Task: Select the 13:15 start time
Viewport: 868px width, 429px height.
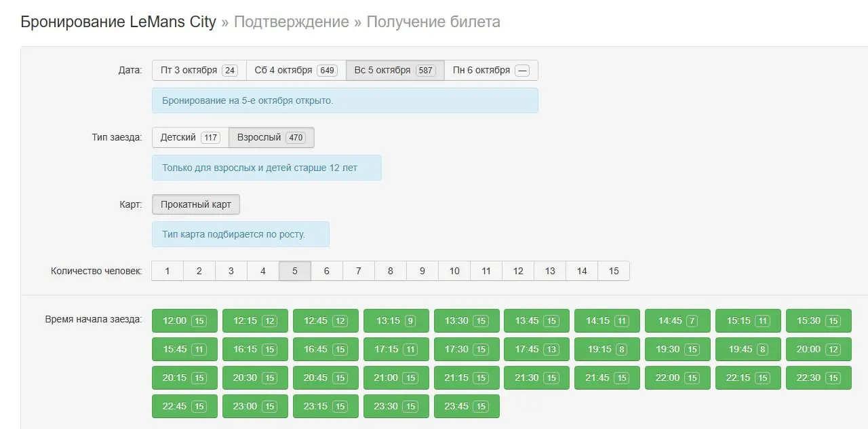Action: [396, 321]
